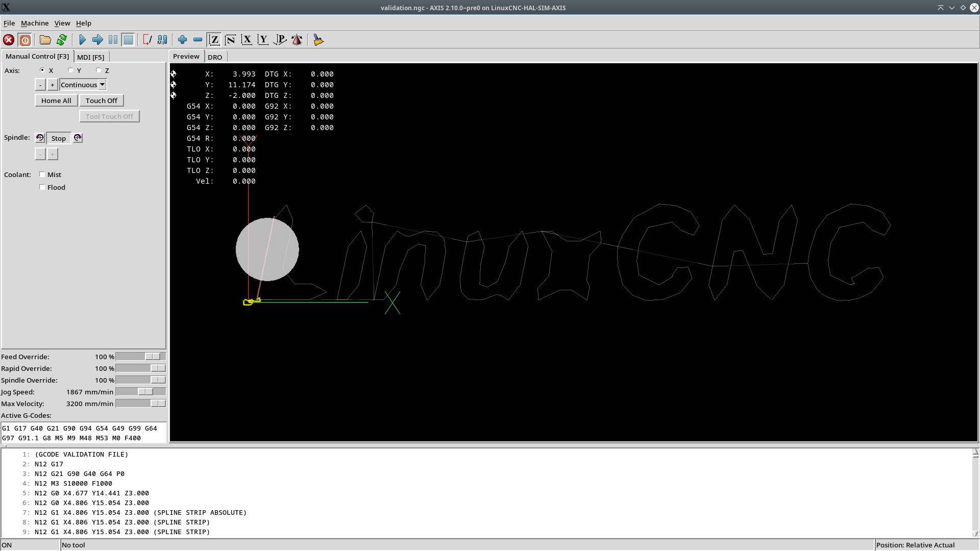Adjust the Jog Speed slider

(x=141, y=392)
